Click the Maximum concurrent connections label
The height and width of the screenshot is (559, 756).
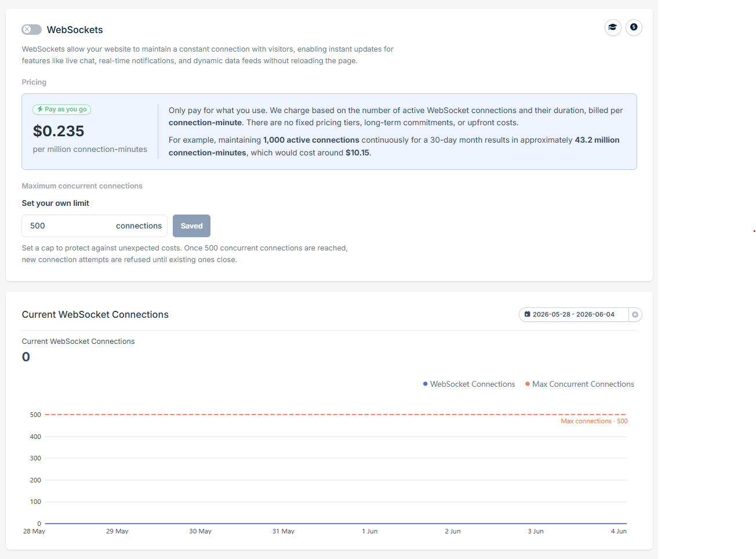[82, 186]
